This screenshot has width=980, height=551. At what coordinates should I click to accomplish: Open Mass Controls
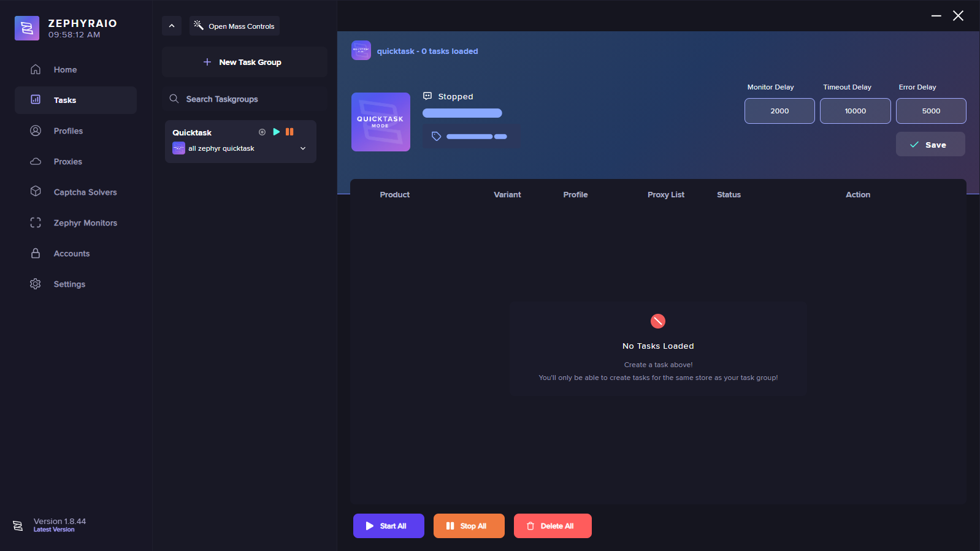coord(235,26)
